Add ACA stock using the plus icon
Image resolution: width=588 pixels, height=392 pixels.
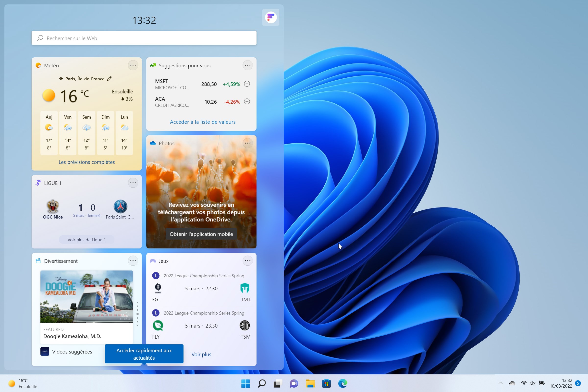tap(247, 101)
